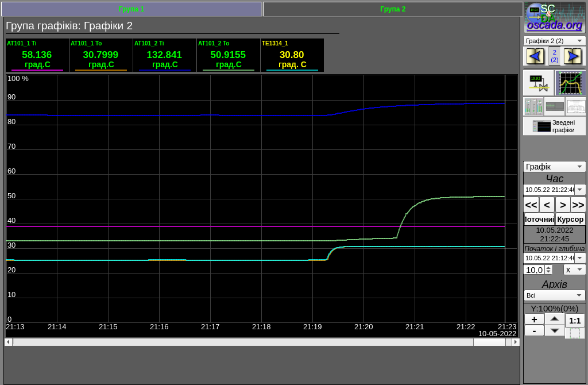Open the documents view icon
The width and height of the screenshot is (588, 385).
pos(575,106)
